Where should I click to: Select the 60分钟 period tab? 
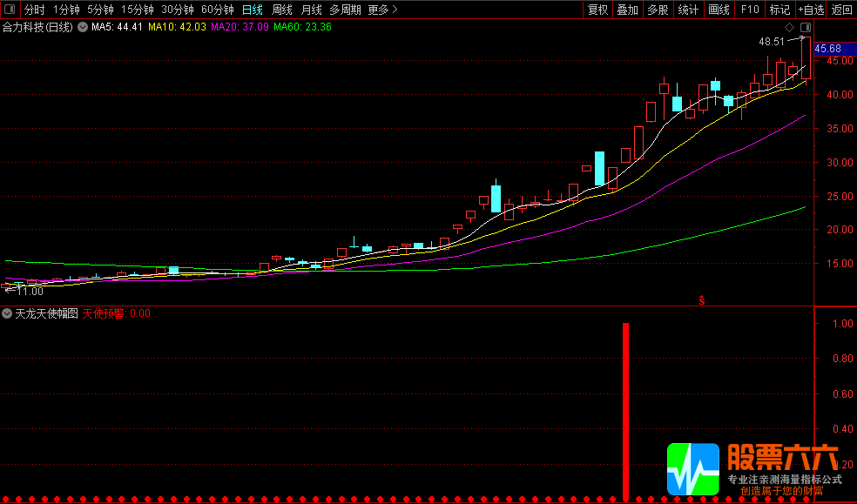(217, 10)
